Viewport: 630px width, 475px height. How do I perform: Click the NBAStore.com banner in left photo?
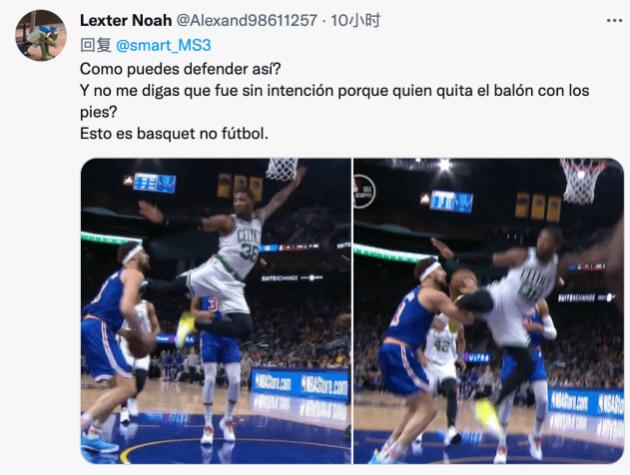coord(299,384)
